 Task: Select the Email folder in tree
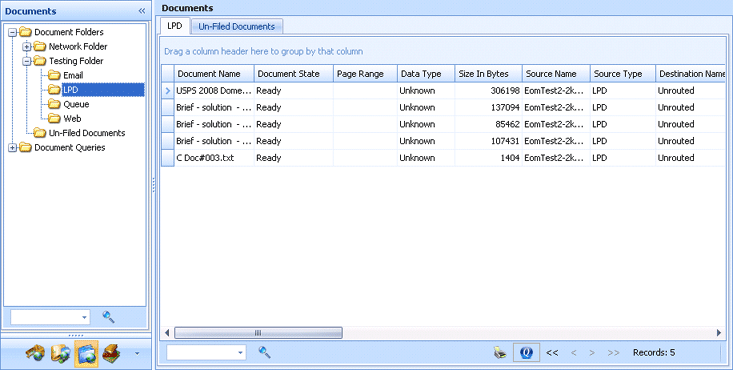point(73,75)
